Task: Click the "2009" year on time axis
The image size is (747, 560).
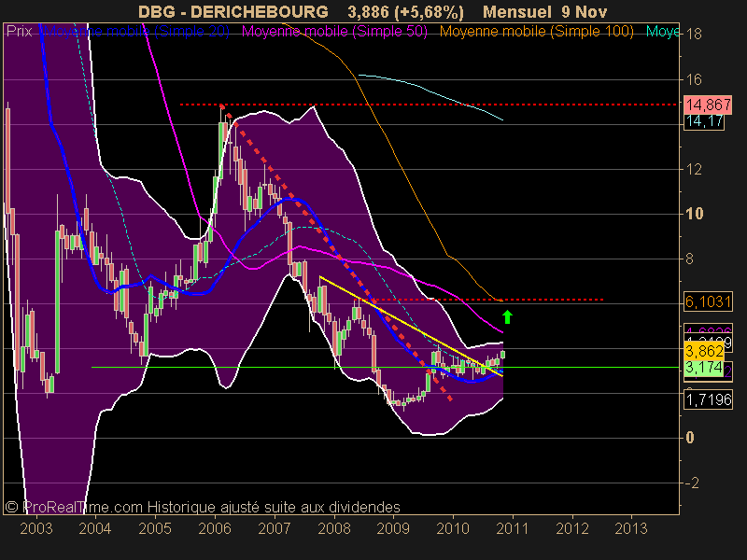Action: pos(393,528)
